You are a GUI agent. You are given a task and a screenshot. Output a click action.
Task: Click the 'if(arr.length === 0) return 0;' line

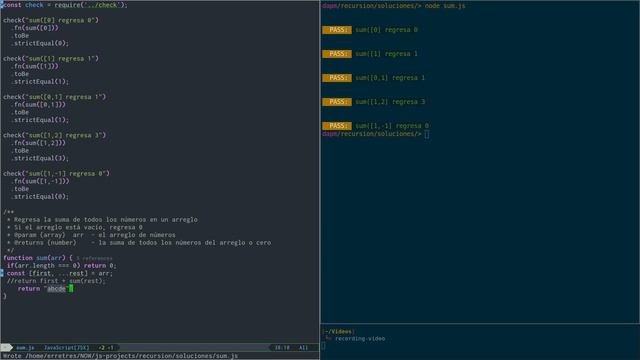(62, 266)
